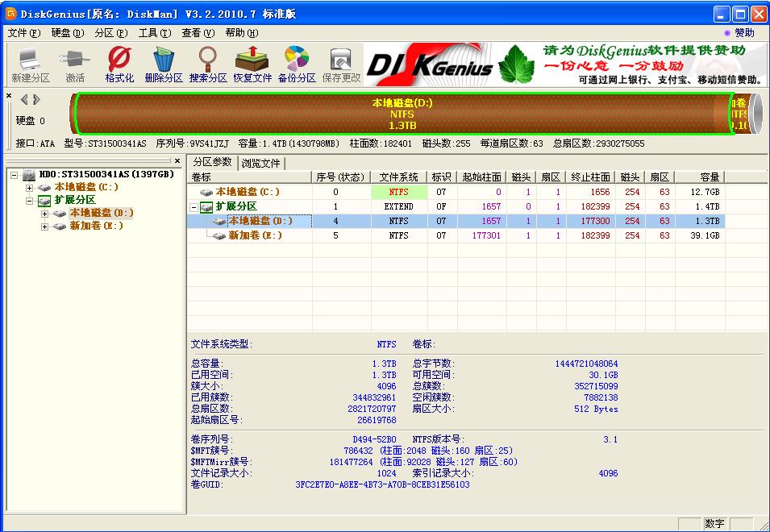
Task: Open the 分区(P) menu
Action: click(x=111, y=33)
